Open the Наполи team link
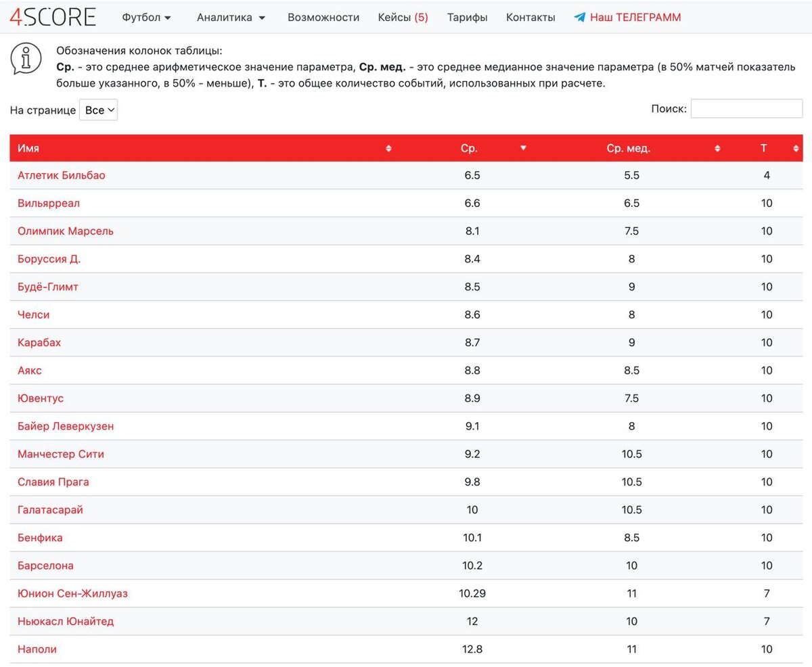Viewport: 812px width, 667px height. [37, 649]
